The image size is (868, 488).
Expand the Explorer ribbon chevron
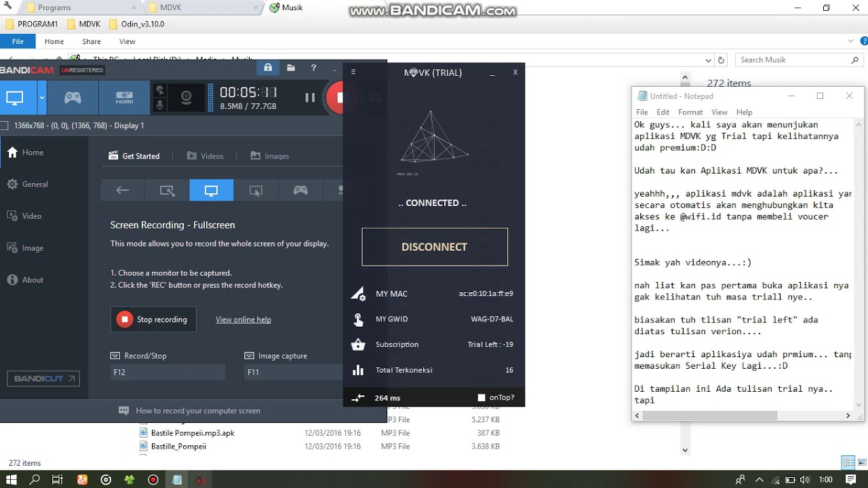(x=852, y=41)
